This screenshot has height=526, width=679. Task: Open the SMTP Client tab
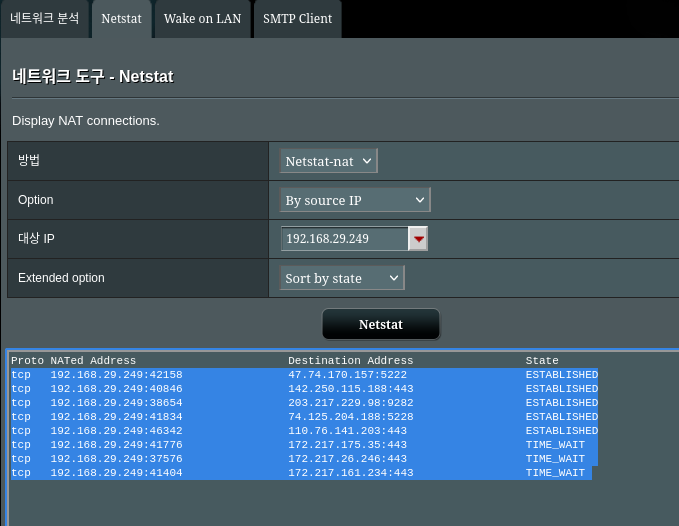click(x=297, y=19)
